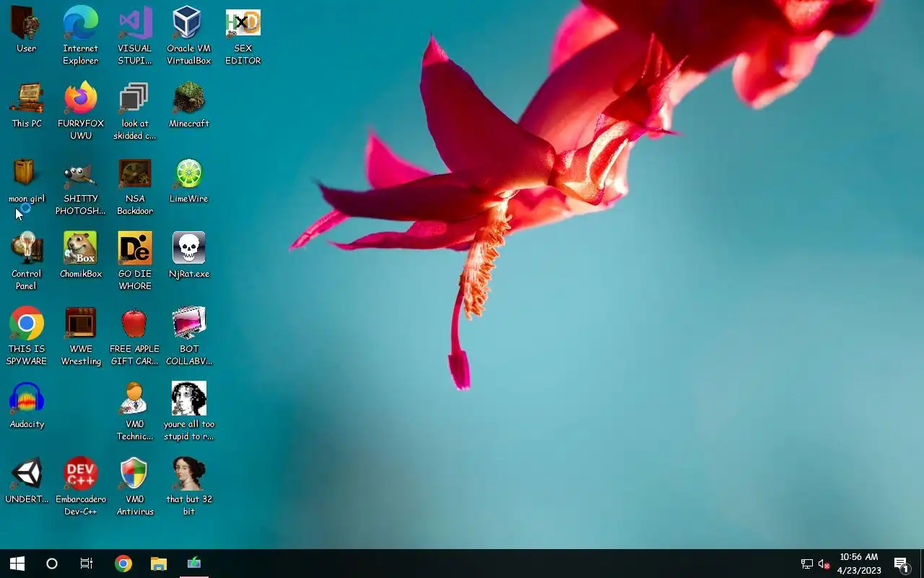
Task: Select the ChomikBox desktop shortcut
Action: tap(81, 256)
